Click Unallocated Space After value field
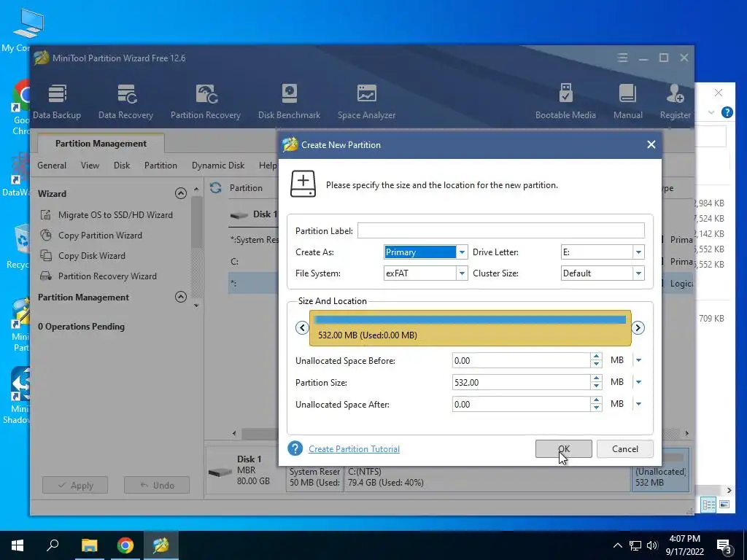This screenshot has height=560, width=747. click(521, 404)
